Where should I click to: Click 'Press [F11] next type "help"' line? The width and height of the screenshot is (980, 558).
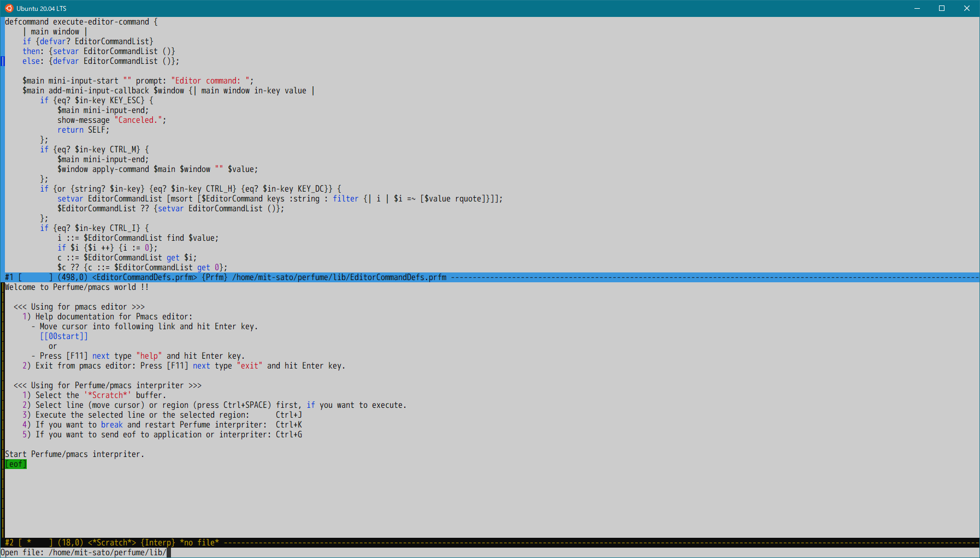pyautogui.click(x=138, y=356)
